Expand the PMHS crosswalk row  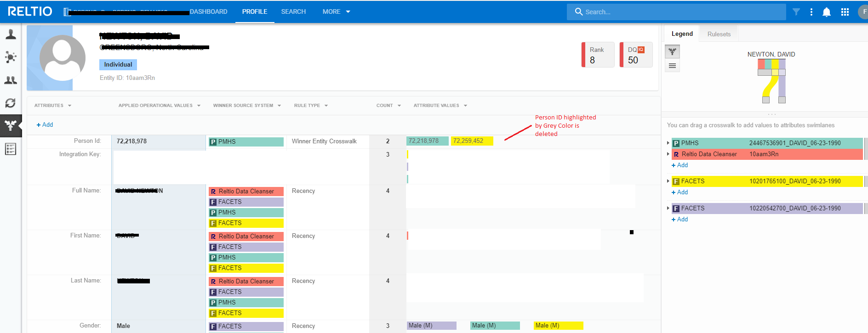(x=668, y=143)
